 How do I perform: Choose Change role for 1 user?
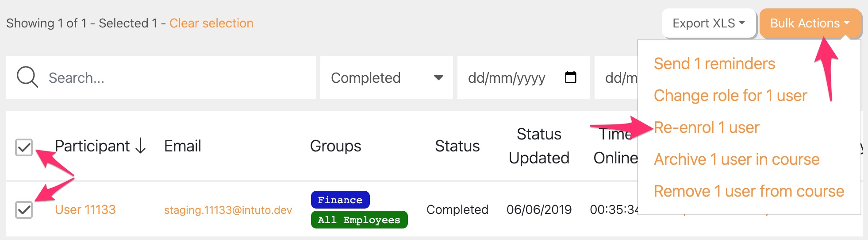pos(730,96)
